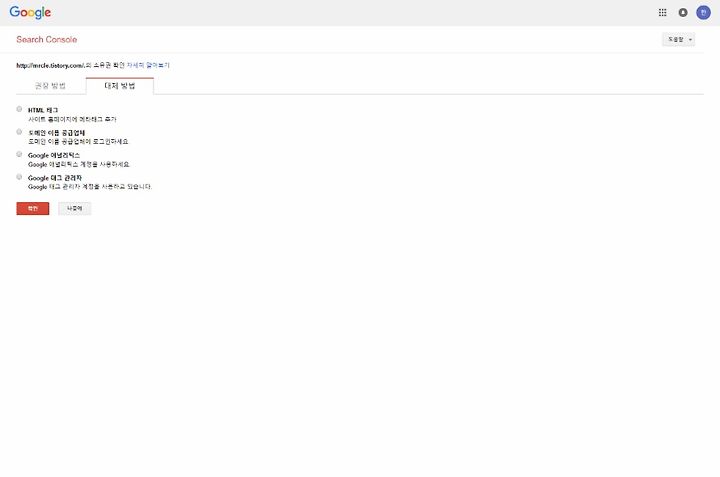The width and height of the screenshot is (720, 477).
Task: Click the 'HTML 태그' option label
Action: click(x=43, y=110)
